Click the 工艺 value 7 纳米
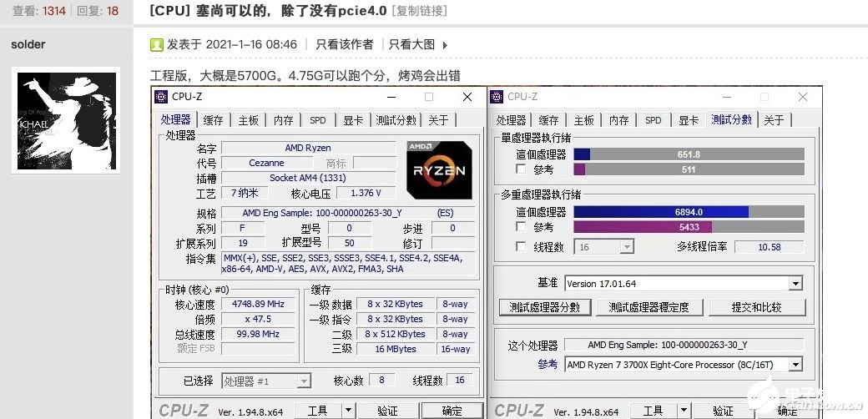This screenshot has width=868, height=419. coord(245,193)
